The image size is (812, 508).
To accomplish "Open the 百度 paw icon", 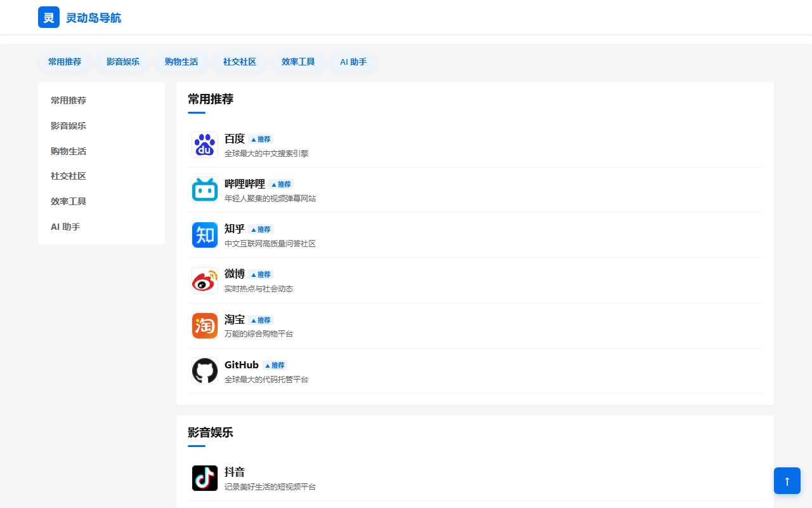I will [x=205, y=145].
